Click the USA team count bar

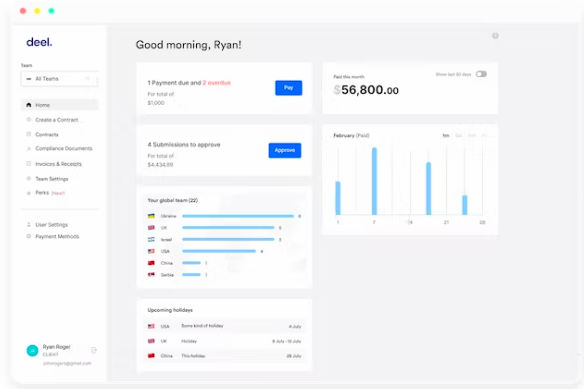[219, 251]
